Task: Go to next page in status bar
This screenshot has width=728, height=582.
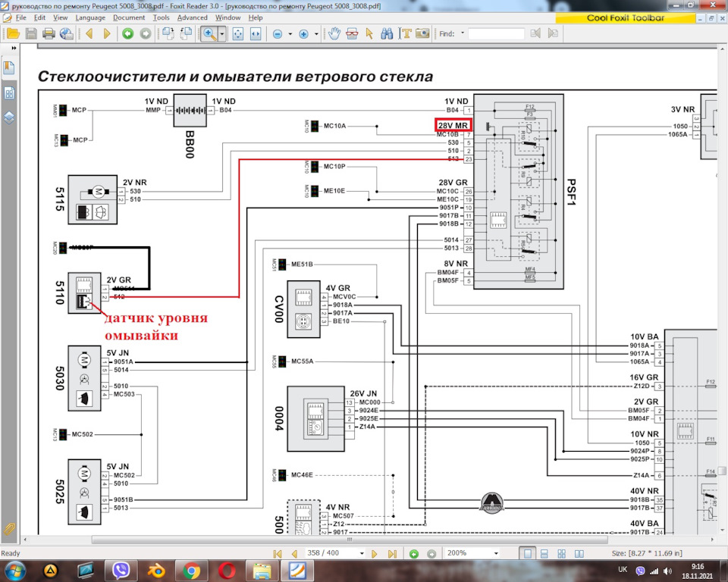Action: (x=375, y=554)
